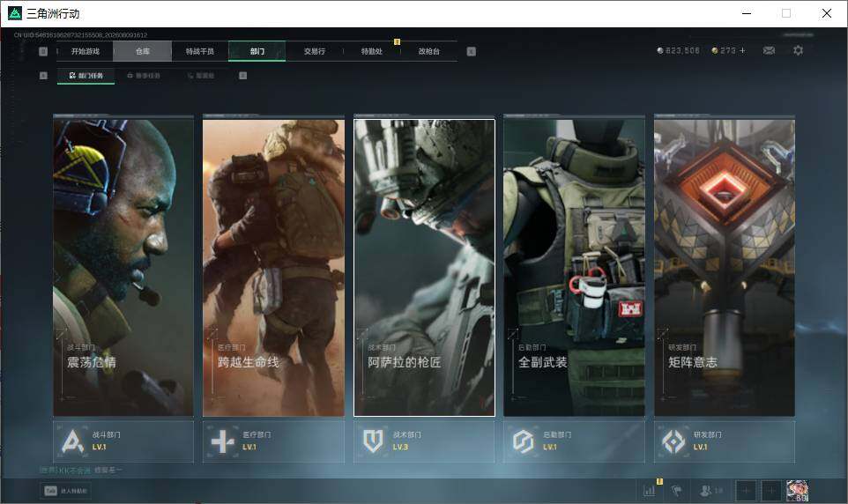Click the 后勤部门 hexagon emblem icon
Viewport: 848px width, 504px height.
point(523,441)
